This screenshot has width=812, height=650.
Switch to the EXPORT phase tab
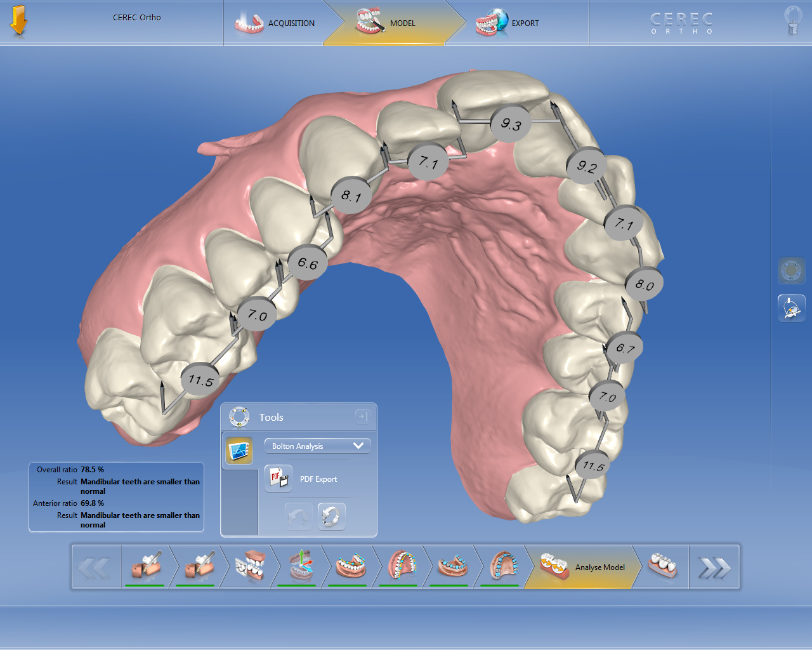(x=507, y=23)
